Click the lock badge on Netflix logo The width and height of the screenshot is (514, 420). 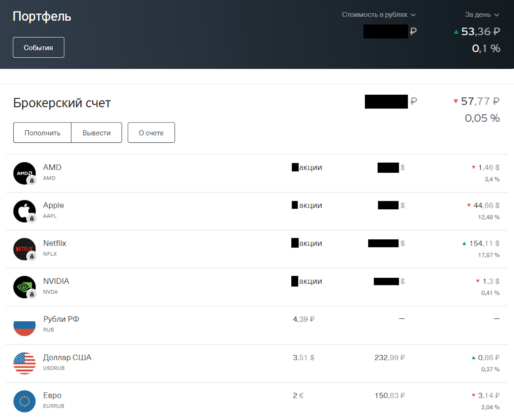[32, 256]
